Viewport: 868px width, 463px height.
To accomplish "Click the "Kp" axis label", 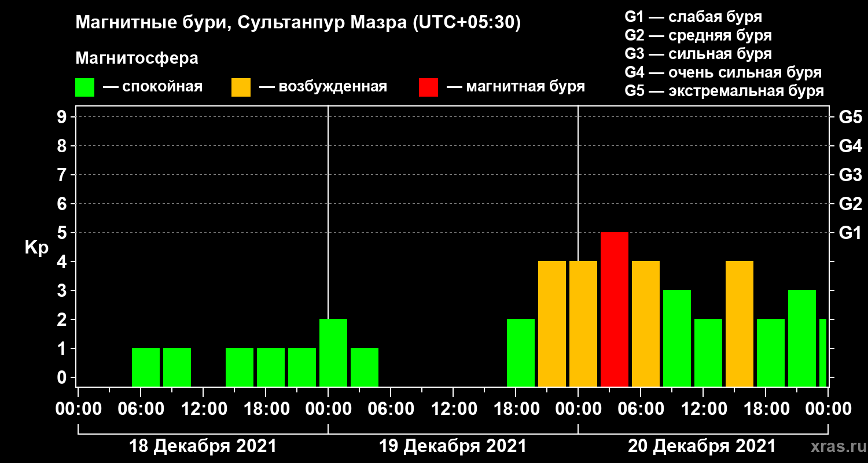I will point(36,248).
